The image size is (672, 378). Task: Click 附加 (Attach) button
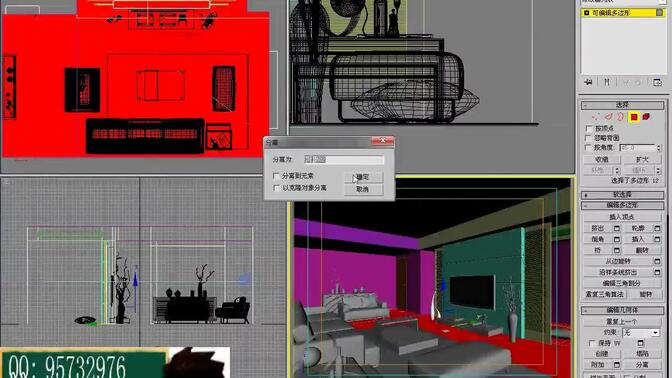(x=598, y=365)
